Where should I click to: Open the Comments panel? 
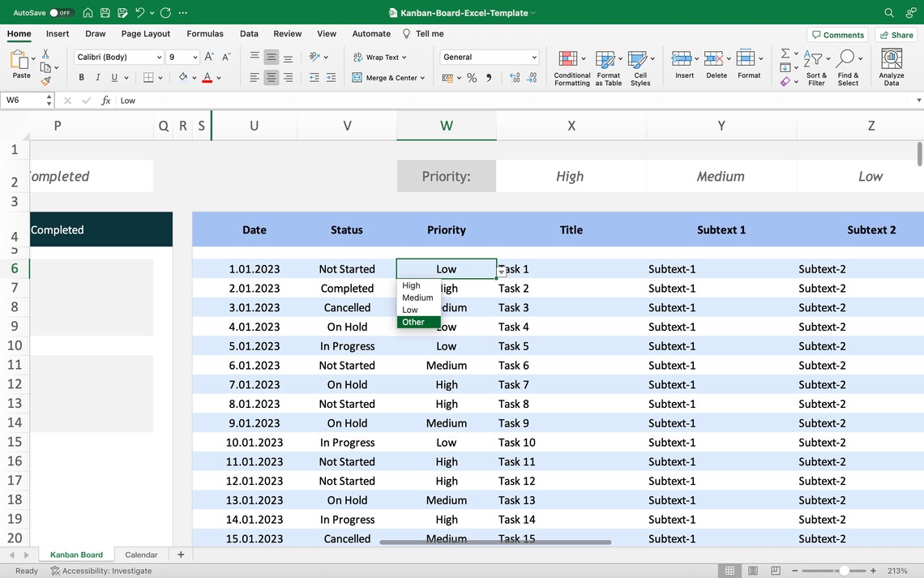coord(837,34)
